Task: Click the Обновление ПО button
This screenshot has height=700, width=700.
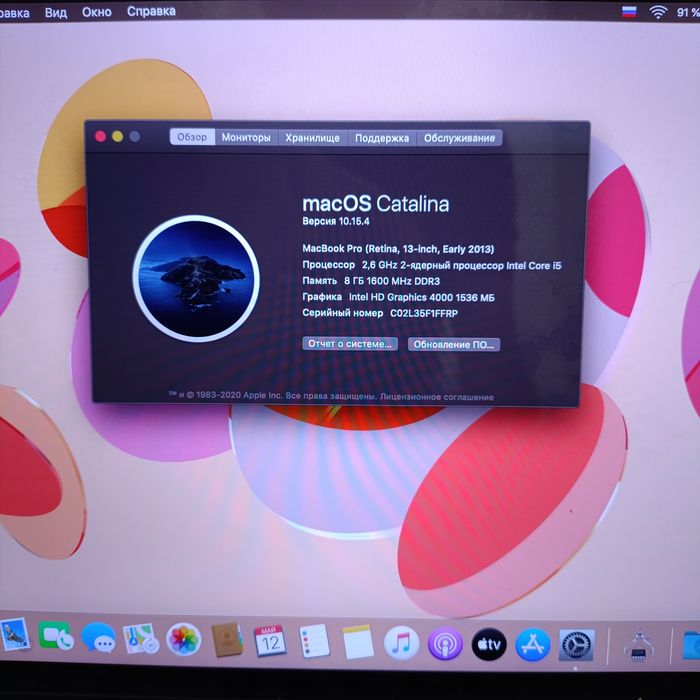Action: [x=454, y=344]
